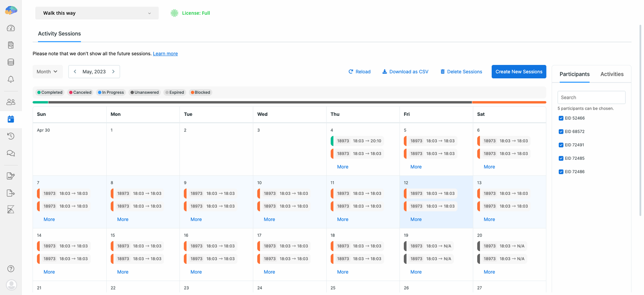Open the chat messages sidebar icon
Image resolution: width=644 pixels, height=295 pixels.
pos(11,153)
